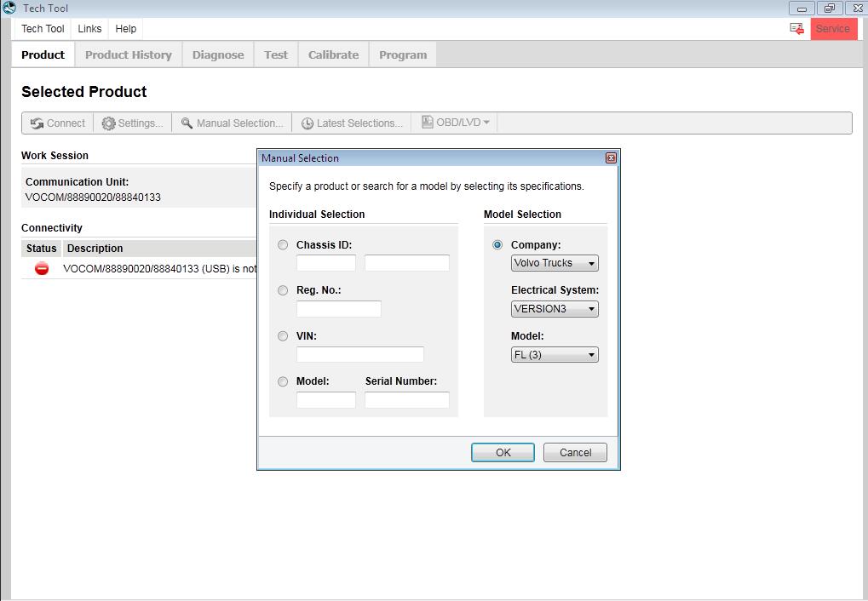Open the Tech Tool menu
This screenshot has height=601, width=868.
[x=43, y=29]
